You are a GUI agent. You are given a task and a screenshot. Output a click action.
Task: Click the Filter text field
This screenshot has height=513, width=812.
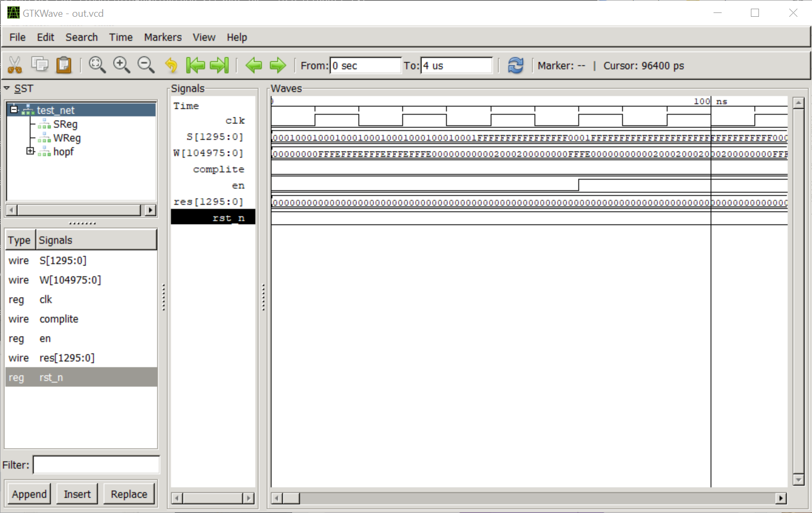(x=96, y=465)
